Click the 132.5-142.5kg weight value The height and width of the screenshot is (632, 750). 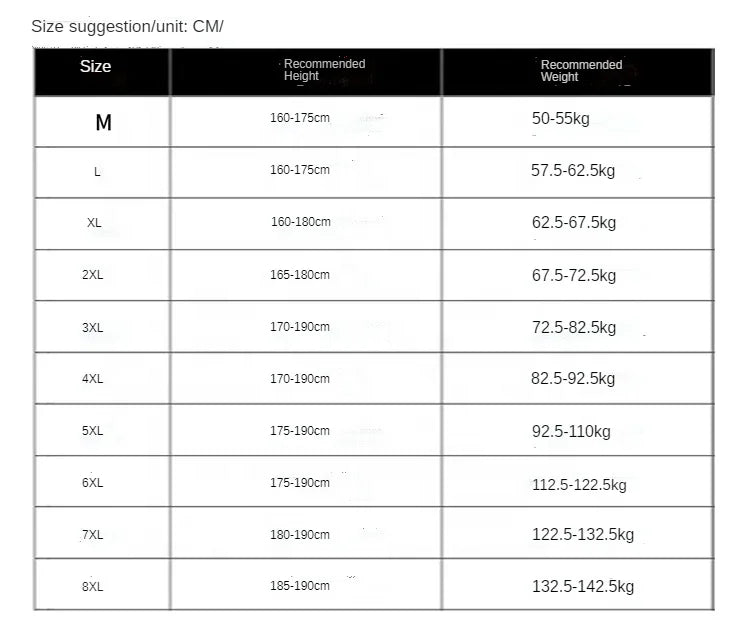pyautogui.click(x=583, y=587)
